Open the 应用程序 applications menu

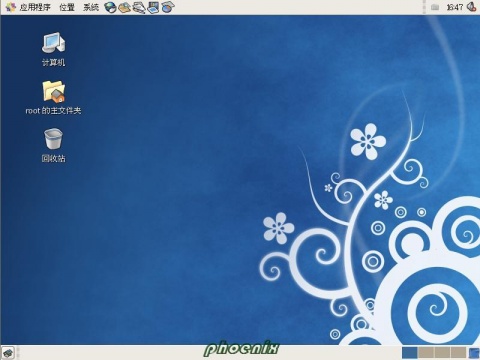(28, 7)
